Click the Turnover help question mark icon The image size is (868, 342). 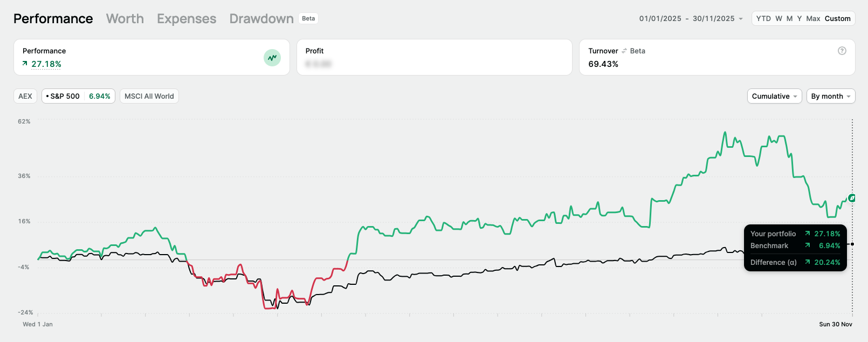[842, 51]
